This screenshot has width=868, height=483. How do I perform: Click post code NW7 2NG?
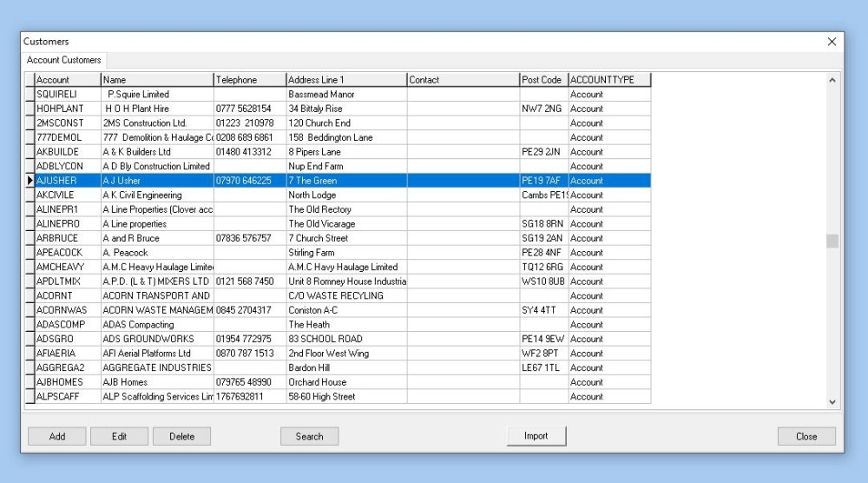tap(542, 109)
